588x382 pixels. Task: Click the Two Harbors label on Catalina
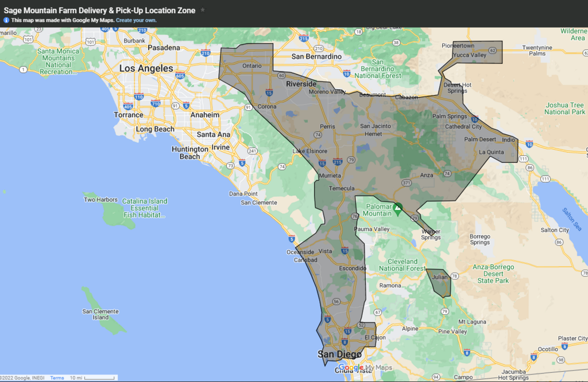[x=100, y=200]
